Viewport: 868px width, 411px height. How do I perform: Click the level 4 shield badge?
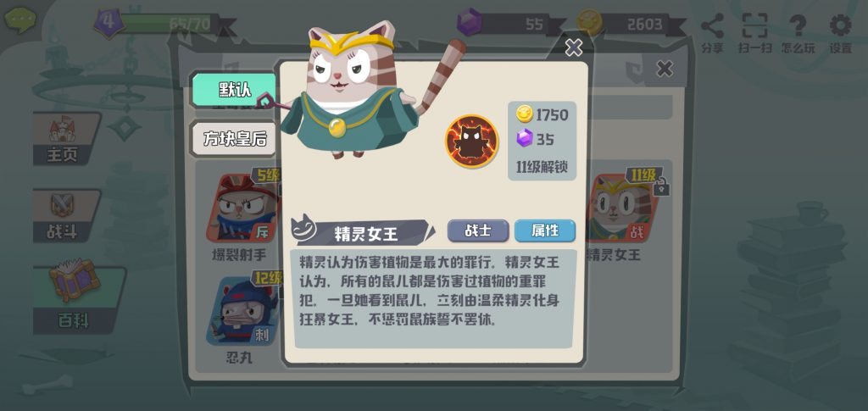click(108, 23)
